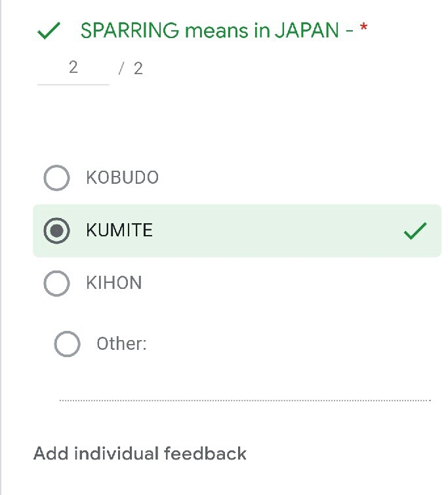Click the score input field showing 2
Screen dimensions: 448x495
(73, 68)
